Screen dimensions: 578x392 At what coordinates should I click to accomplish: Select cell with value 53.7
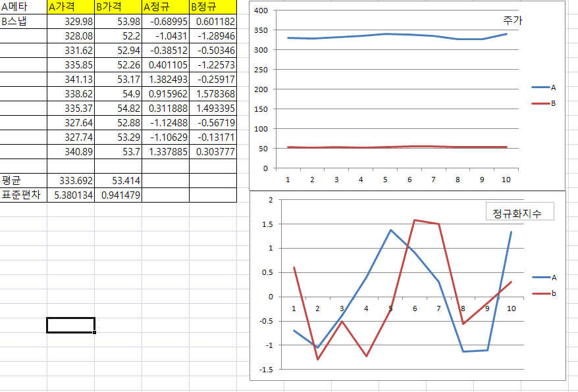(x=118, y=152)
